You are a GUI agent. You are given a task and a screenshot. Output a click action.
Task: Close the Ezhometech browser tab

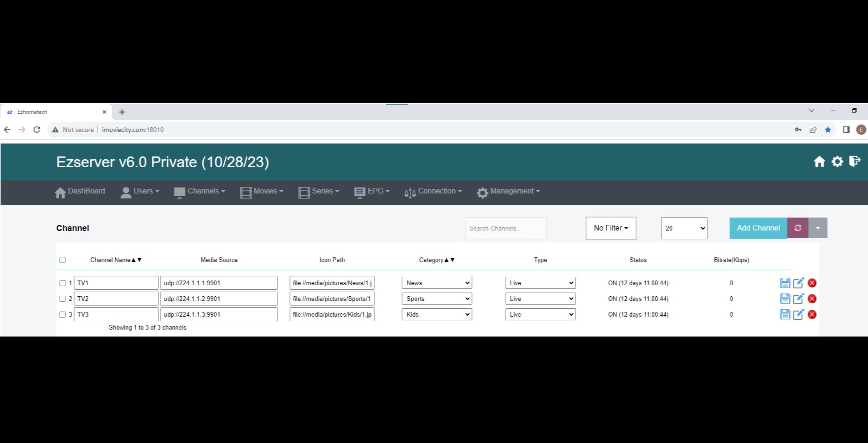pyautogui.click(x=104, y=112)
